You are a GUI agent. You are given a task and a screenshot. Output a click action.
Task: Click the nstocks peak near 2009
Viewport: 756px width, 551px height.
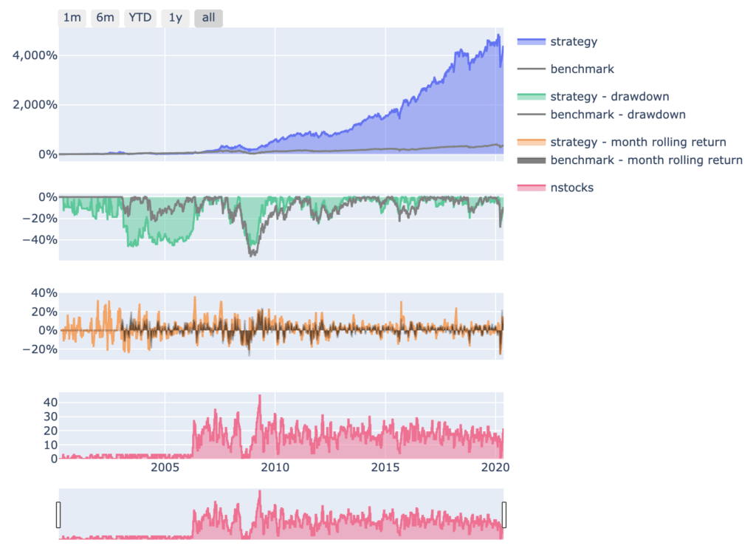point(260,396)
